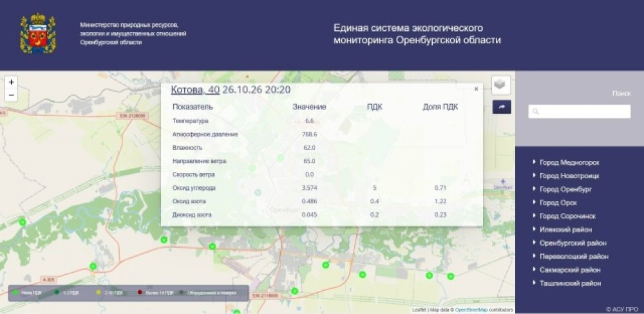Click bright green 'Ниже ПДК' legend dot
644x314 pixels.
pyautogui.click(x=15, y=293)
